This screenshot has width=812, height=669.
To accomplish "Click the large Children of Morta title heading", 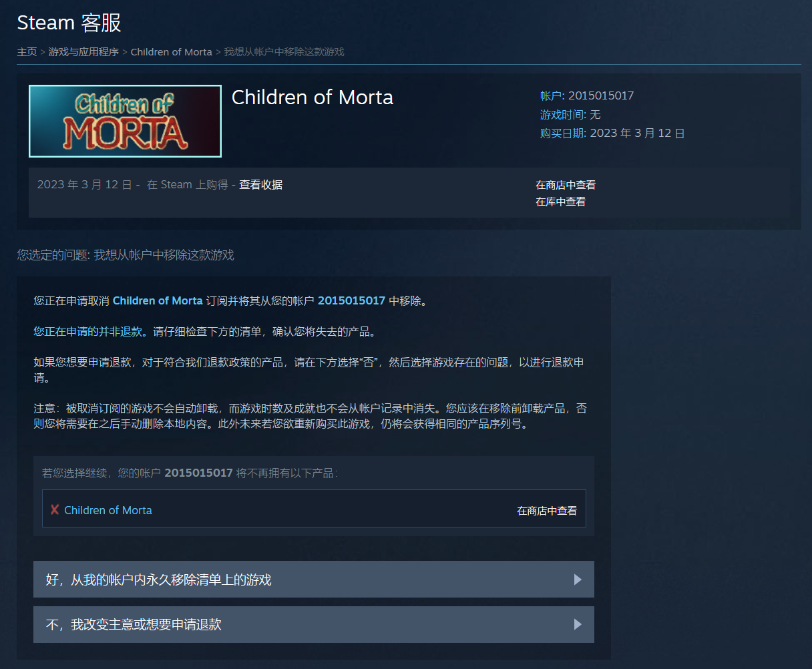I will 312,97.
